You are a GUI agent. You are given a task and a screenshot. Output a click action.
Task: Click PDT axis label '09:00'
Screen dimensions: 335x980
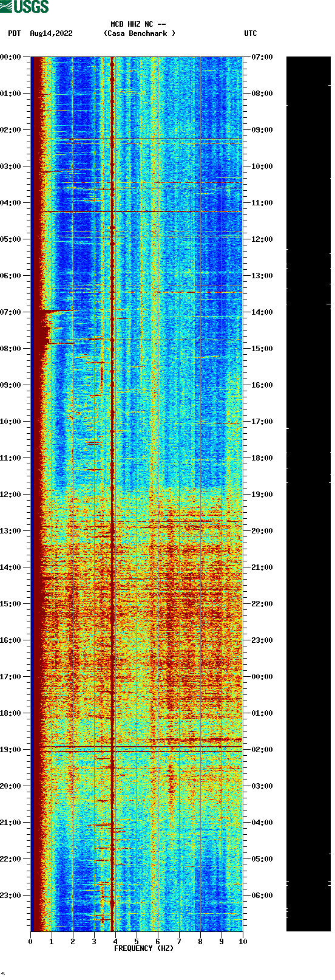point(10,385)
